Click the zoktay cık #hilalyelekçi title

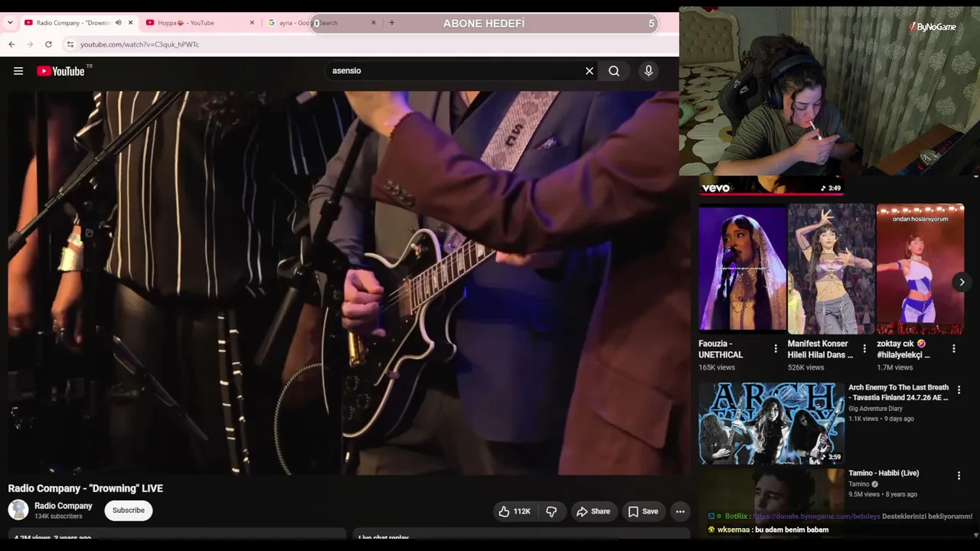903,350
